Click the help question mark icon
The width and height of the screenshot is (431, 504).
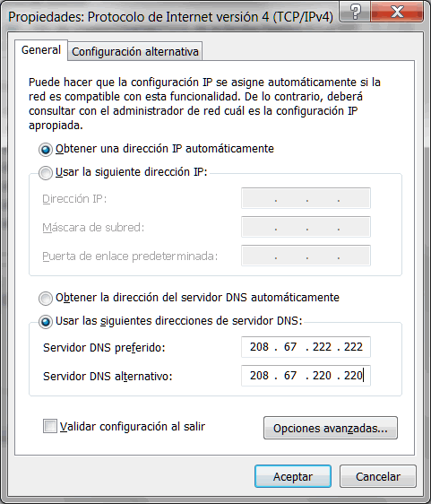(355, 12)
